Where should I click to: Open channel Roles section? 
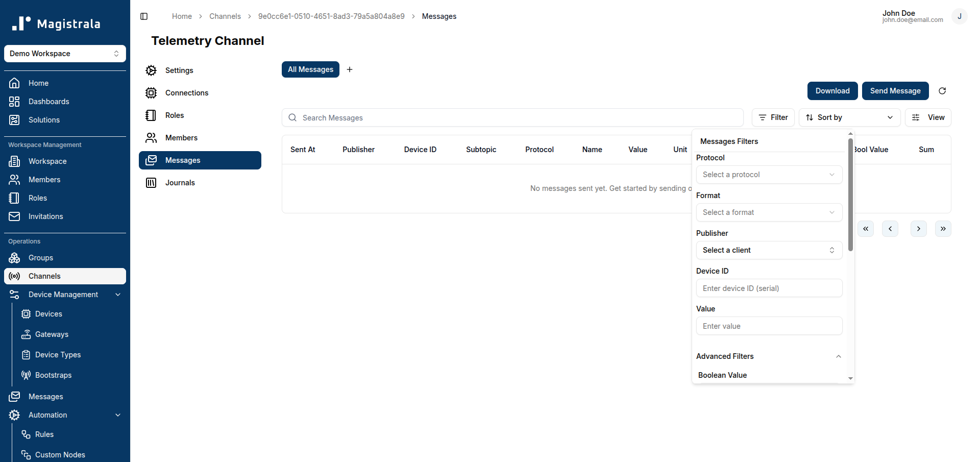point(200,115)
